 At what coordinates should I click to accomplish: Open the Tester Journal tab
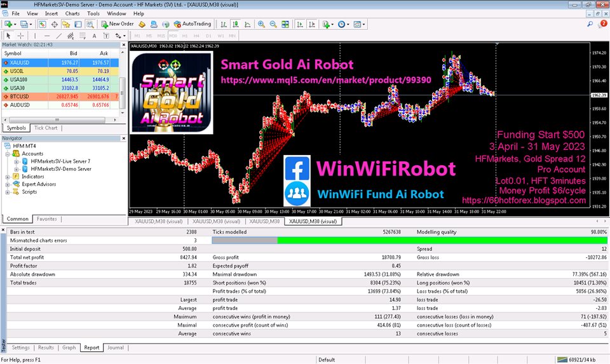[x=116, y=347]
